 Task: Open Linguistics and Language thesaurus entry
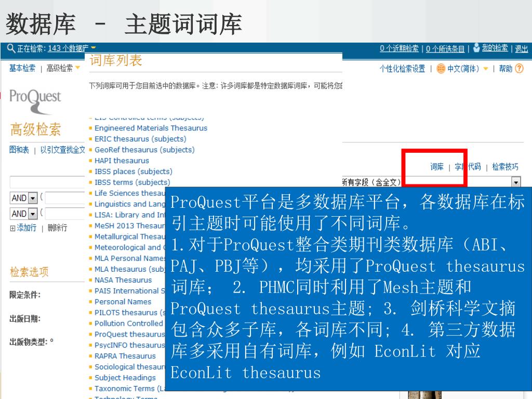(129, 204)
